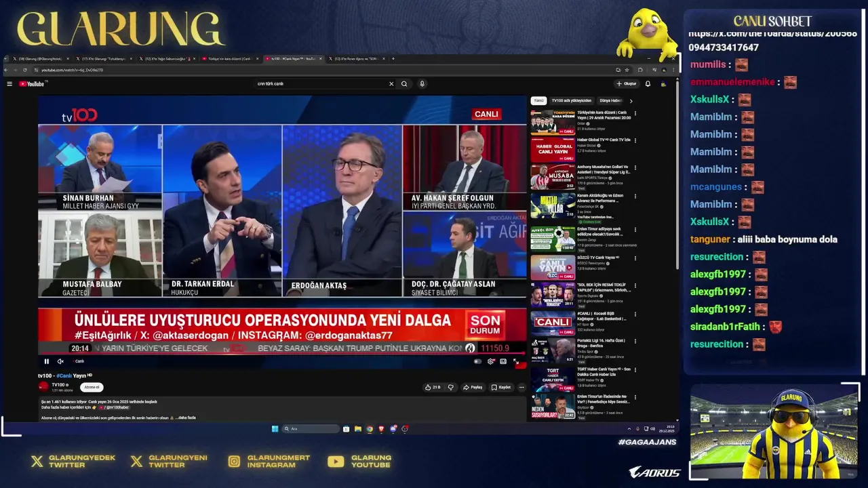Reload the page in browser toolbar
The image size is (868, 488).
[25, 70]
